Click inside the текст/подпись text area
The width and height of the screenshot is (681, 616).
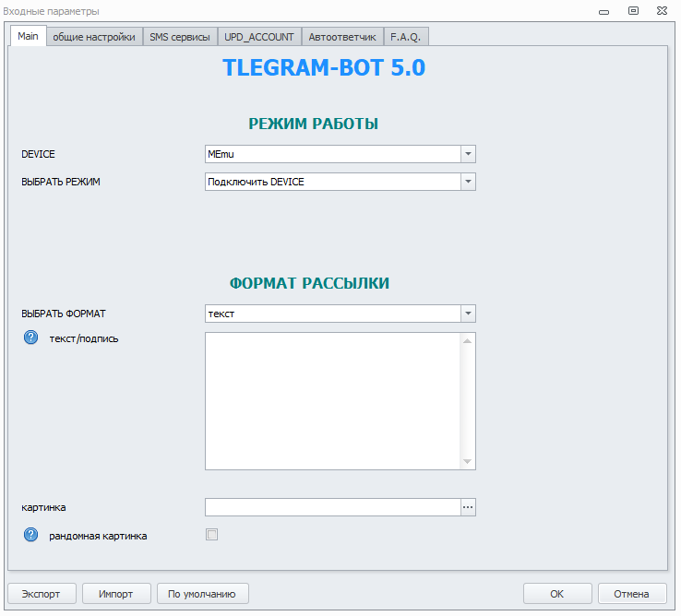click(333, 401)
